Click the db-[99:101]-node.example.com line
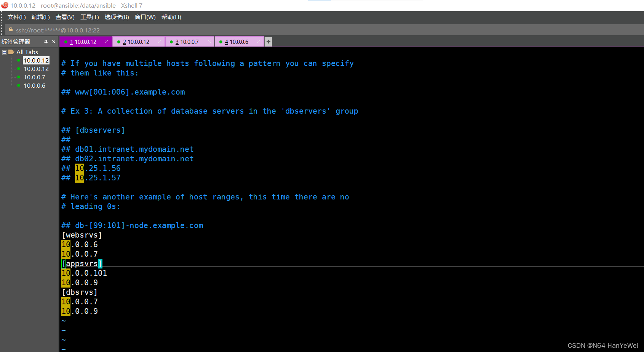The width and height of the screenshot is (644, 352). [x=132, y=225]
